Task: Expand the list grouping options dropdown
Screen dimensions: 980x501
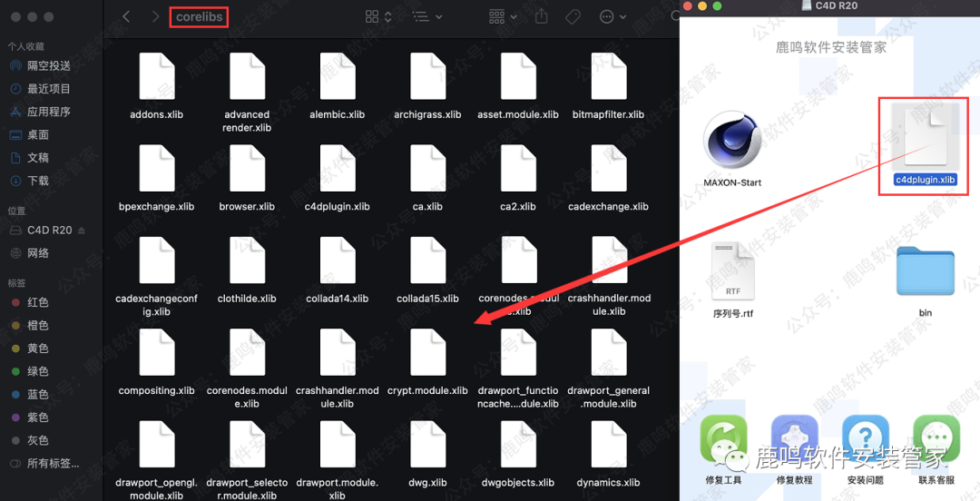Action: point(426,17)
